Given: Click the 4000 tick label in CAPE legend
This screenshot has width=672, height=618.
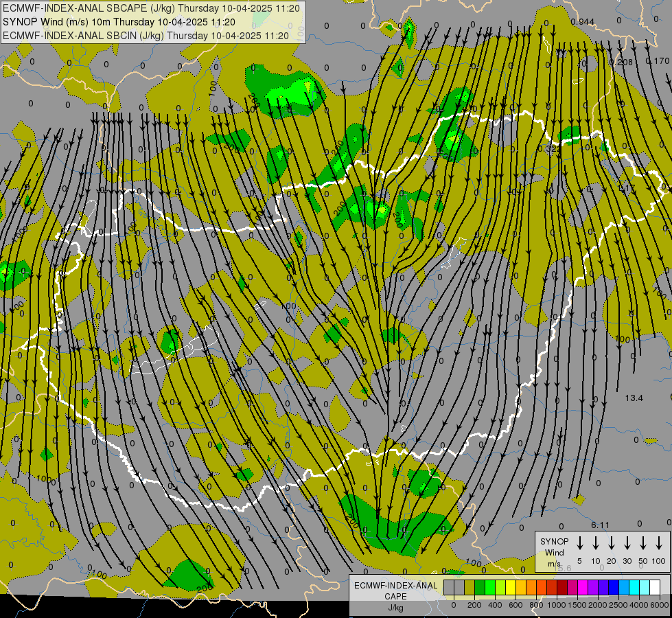Looking at the screenshot, I should tap(638, 605).
